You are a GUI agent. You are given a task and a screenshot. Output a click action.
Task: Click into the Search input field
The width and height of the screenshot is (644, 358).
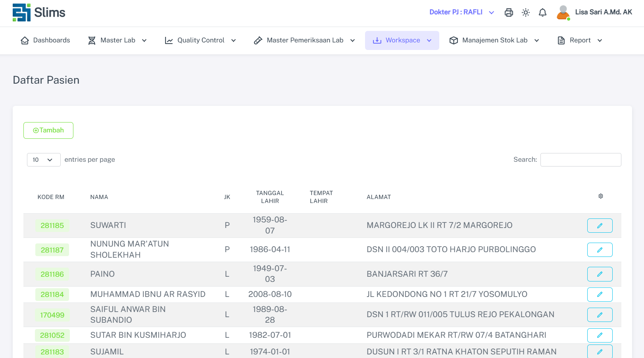pyautogui.click(x=581, y=160)
